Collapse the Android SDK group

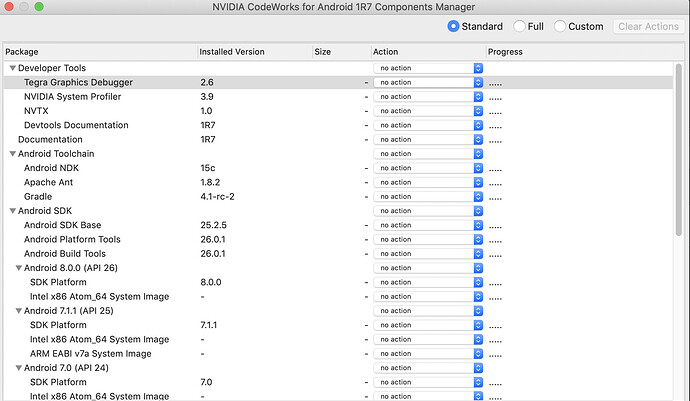coord(13,211)
